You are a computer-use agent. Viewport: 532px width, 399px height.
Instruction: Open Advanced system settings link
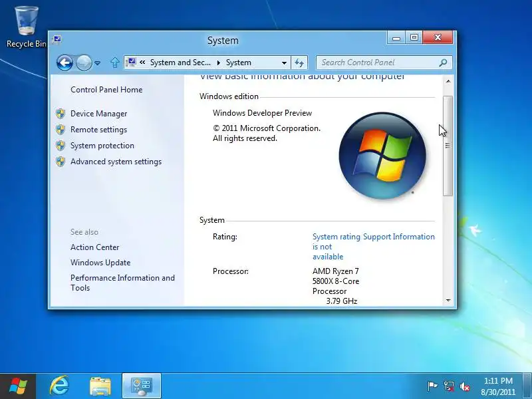116,162
